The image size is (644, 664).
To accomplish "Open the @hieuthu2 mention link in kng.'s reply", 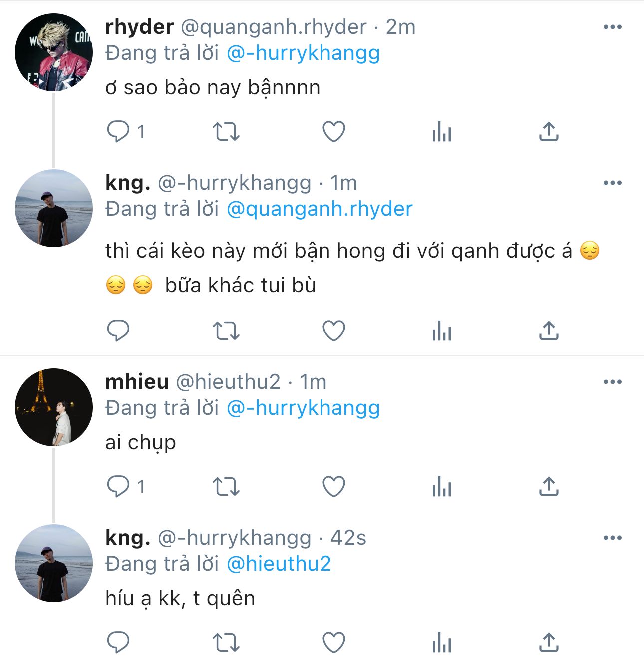I will click(x=279, y=564).
